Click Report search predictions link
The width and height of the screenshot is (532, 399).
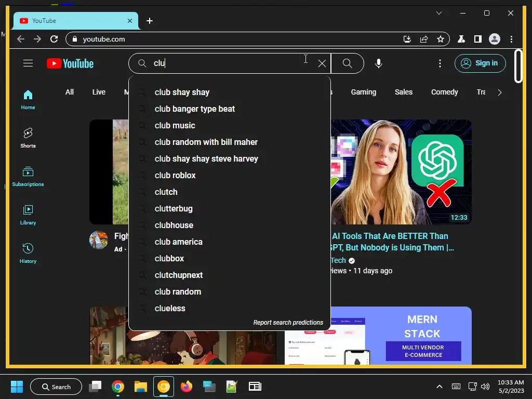(x=288, y=322)
